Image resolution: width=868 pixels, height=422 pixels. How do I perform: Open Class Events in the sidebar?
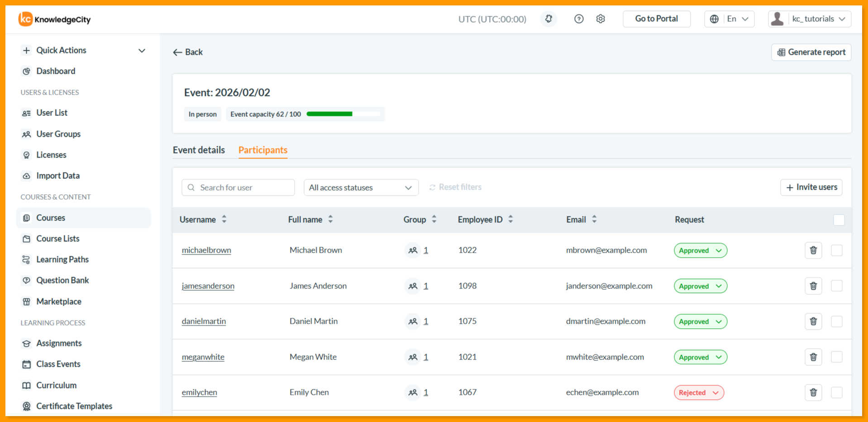point(58,364)
